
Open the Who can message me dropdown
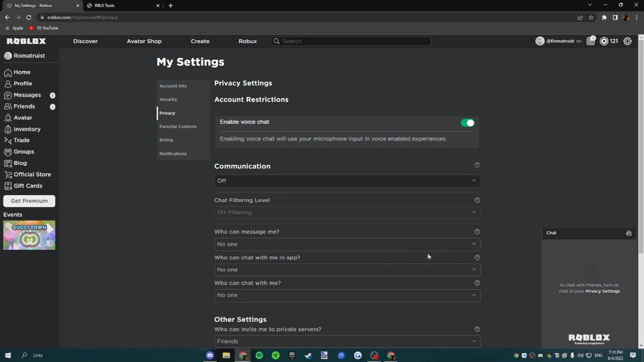[347, 244]
